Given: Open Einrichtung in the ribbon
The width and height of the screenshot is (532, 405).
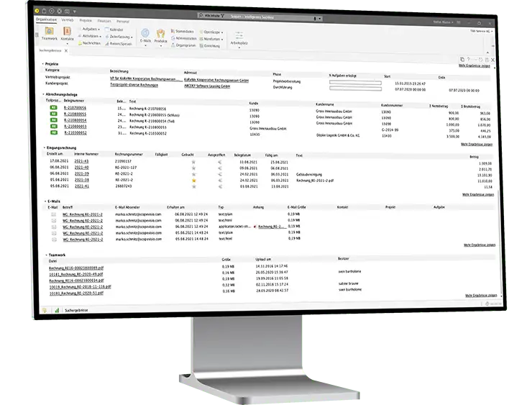Looking at the screenshot, I should tap(210, 46).
